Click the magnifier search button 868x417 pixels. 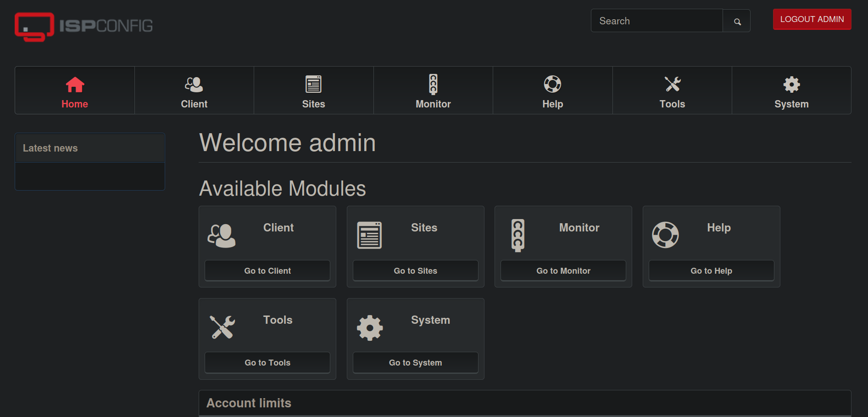coord(737,21)
